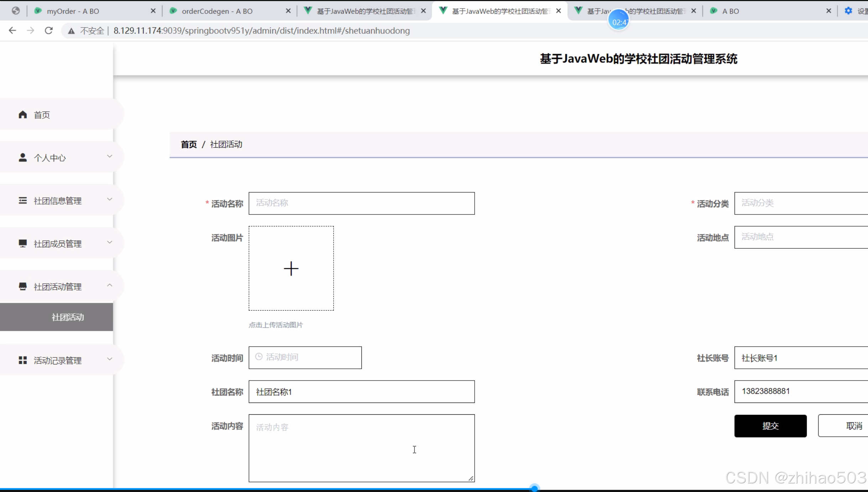The height and width of the screenshot is (492, 868).
Task: Click the list icon for 社团信息管理
Action: (x=23, y=201)
